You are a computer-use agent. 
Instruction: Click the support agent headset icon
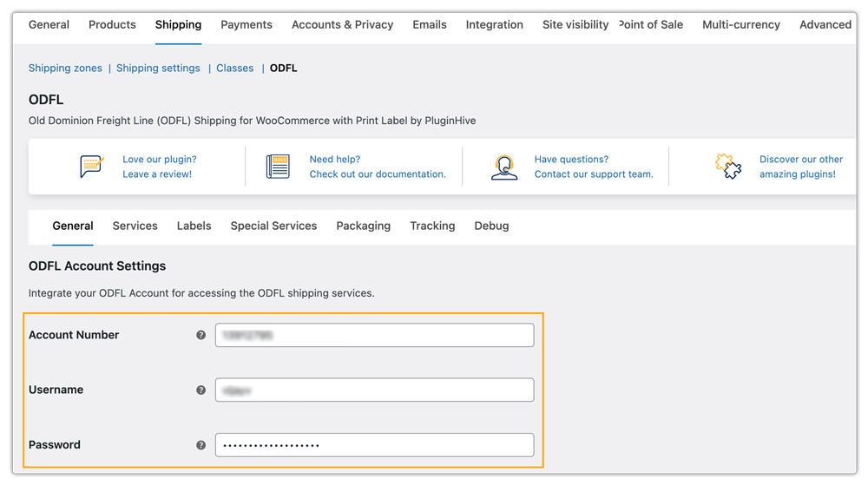[504, 167]
